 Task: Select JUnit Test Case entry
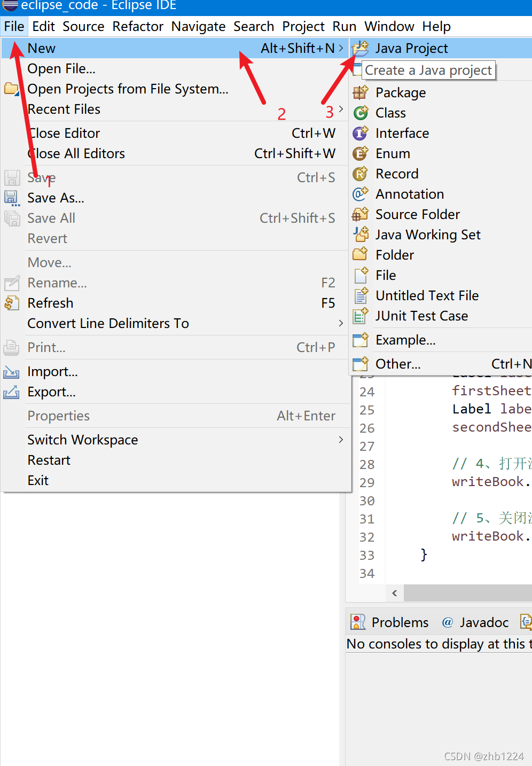coord(441,316)
